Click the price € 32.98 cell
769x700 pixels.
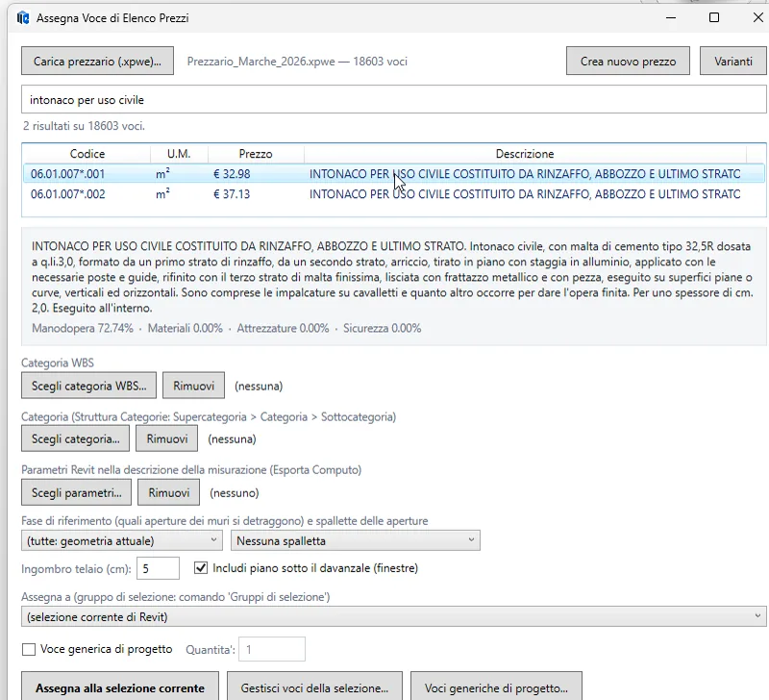click(x=232, y=174)
